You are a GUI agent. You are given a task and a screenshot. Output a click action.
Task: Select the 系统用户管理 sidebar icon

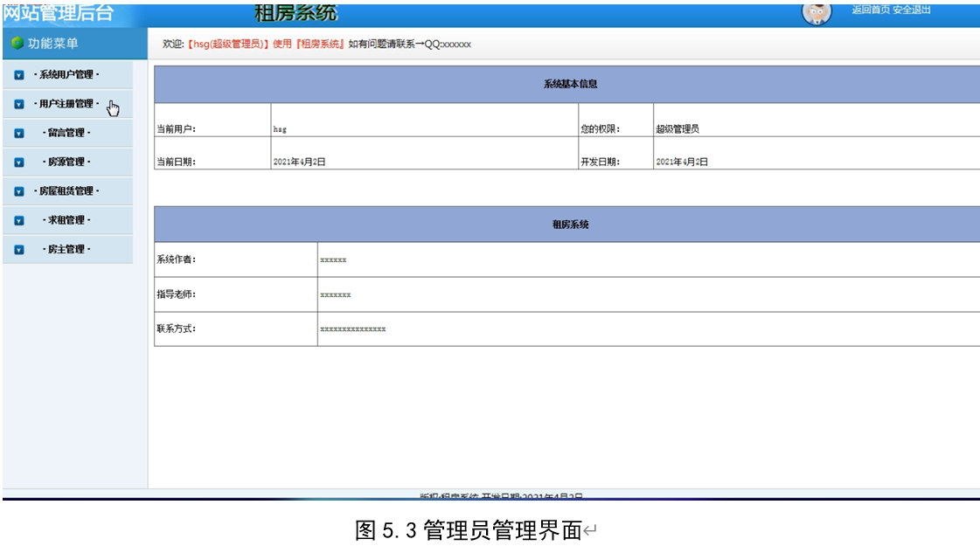point(22,77)
